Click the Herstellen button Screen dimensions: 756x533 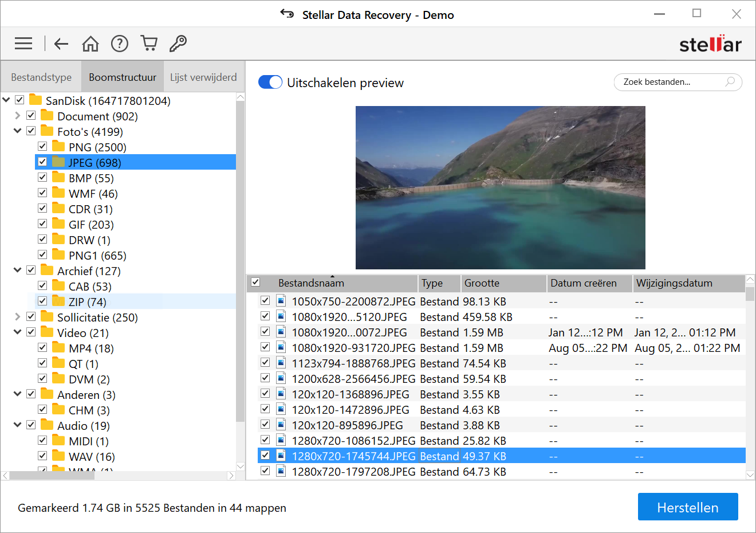coord(688,507)
